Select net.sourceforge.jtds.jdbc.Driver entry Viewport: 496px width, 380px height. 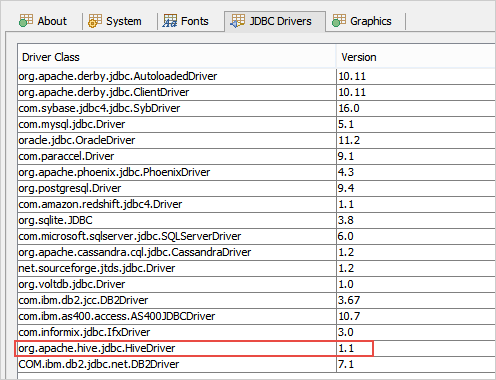click(x=257, y=268)
